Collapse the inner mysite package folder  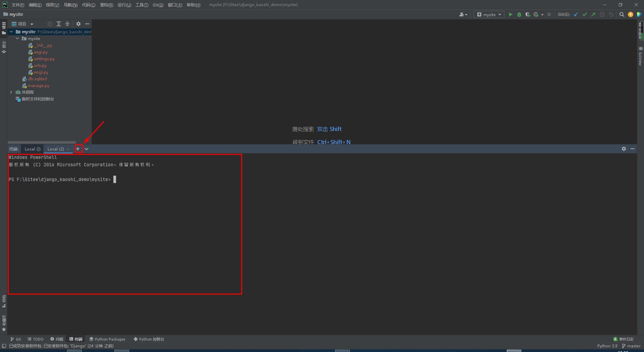click(x=17, y=39)
